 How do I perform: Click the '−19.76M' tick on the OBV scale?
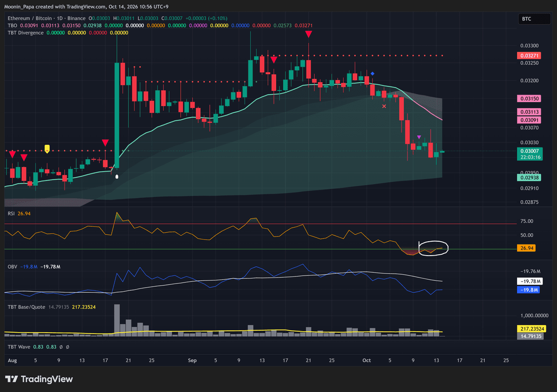point(531,271)
